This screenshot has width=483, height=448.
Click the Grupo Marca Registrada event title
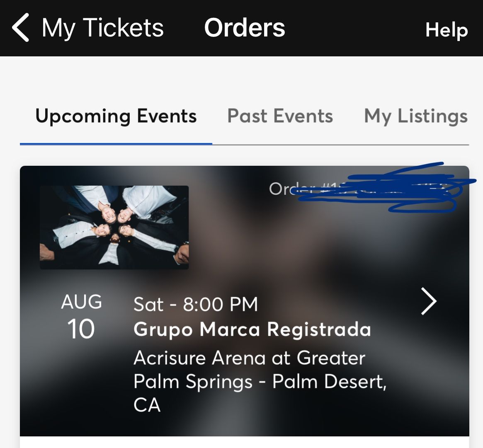pos(252,329)
